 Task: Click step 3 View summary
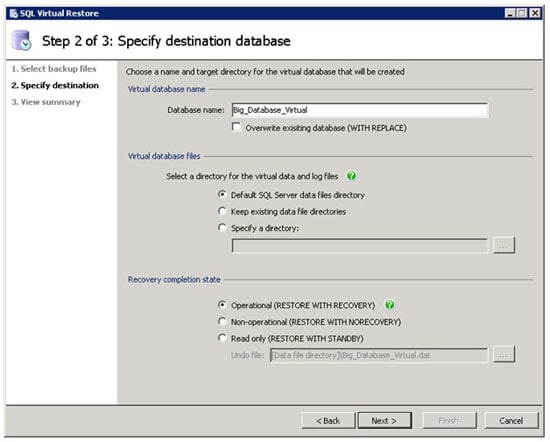point(46,102)
